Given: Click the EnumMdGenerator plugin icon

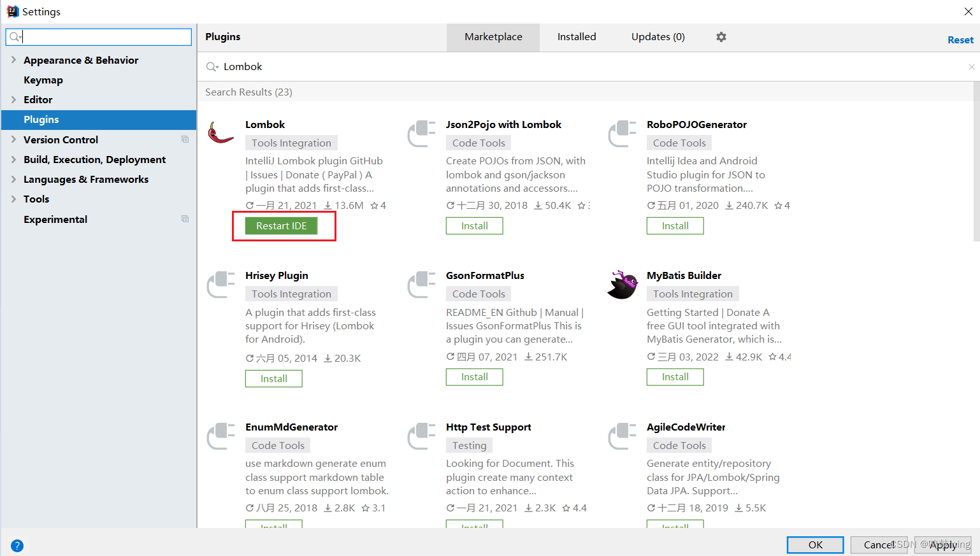Looking at the screenshot, I should [220, 436].
